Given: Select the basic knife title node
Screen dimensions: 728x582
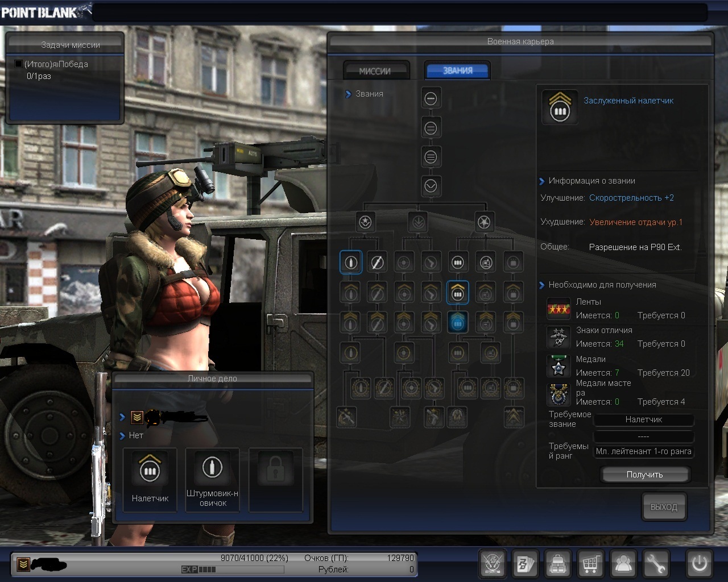Looking at the screenshot, I should [x=377, y=263].
